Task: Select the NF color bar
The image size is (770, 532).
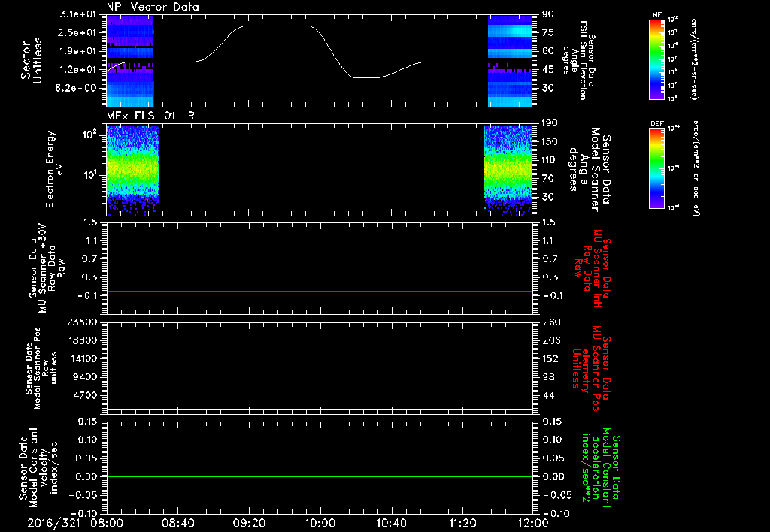Action: pos(656,59)
